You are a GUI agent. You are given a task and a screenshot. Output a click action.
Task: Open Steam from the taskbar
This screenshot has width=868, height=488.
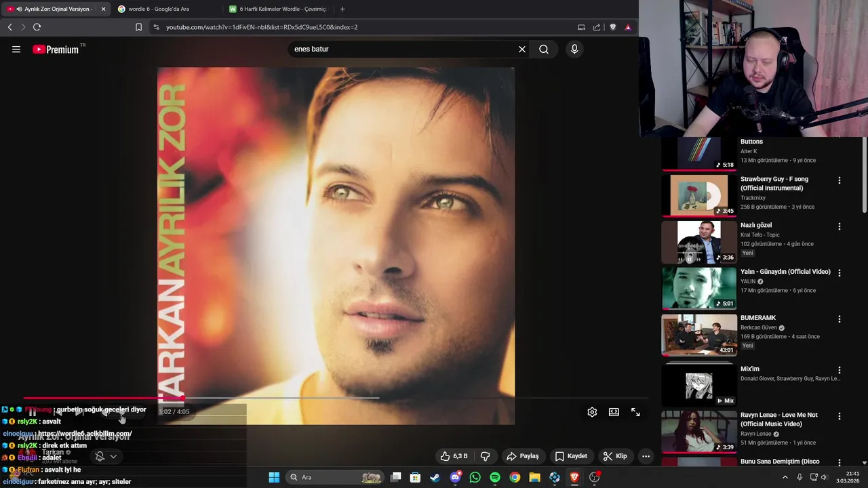coord(435,477)
